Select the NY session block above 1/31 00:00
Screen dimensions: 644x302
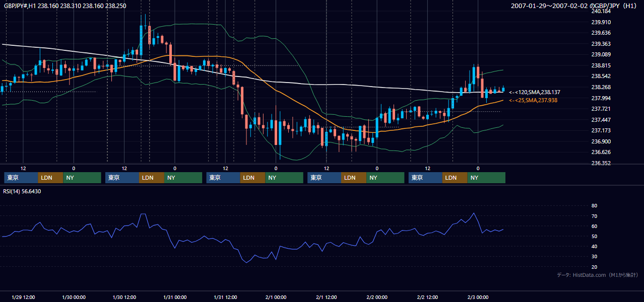(183, 178)
